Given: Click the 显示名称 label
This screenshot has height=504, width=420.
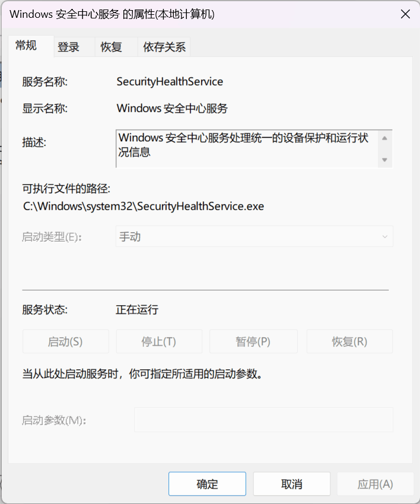Looking at the screenshot, I should (x=45, y=108).
